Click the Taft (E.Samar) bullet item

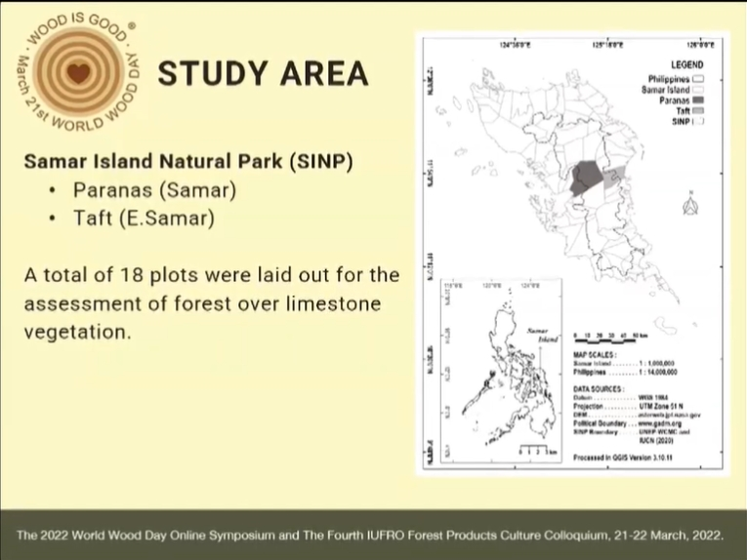point(143,219)
